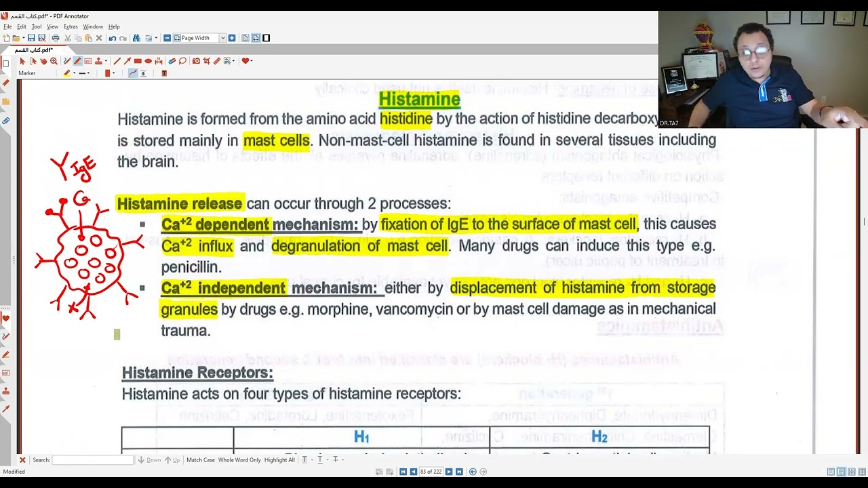Select the Pan hand tool
Image resolution: width=868 pixels, height=488 pixels.
(x=43, y=61)
